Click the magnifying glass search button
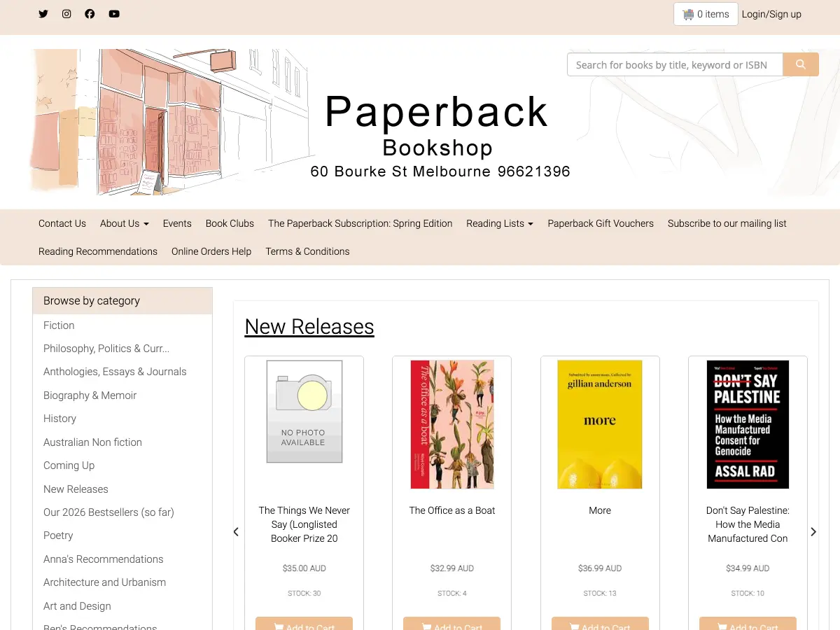Viewport: 840px width, 630px height. [801, 64]
